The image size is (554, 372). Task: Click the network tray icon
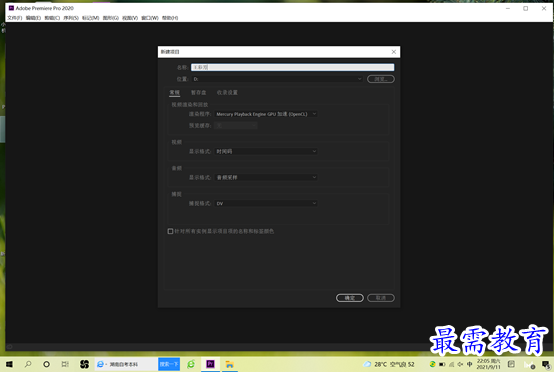point(452,364)
